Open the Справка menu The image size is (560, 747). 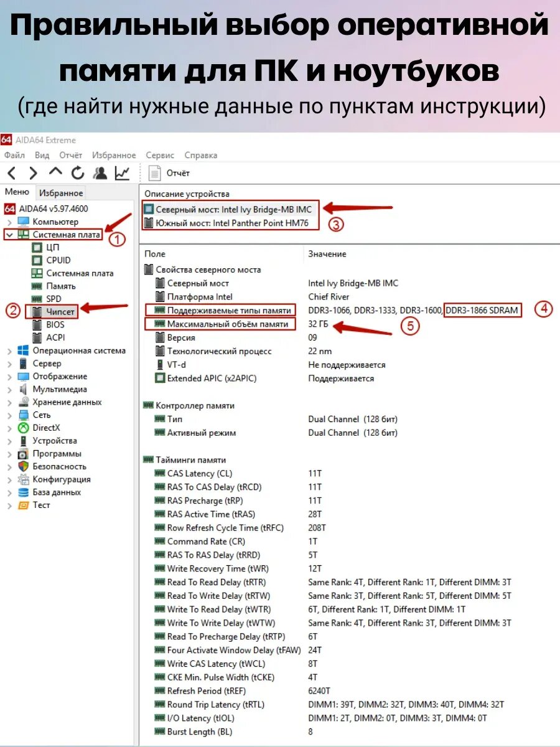coord(201,155)
